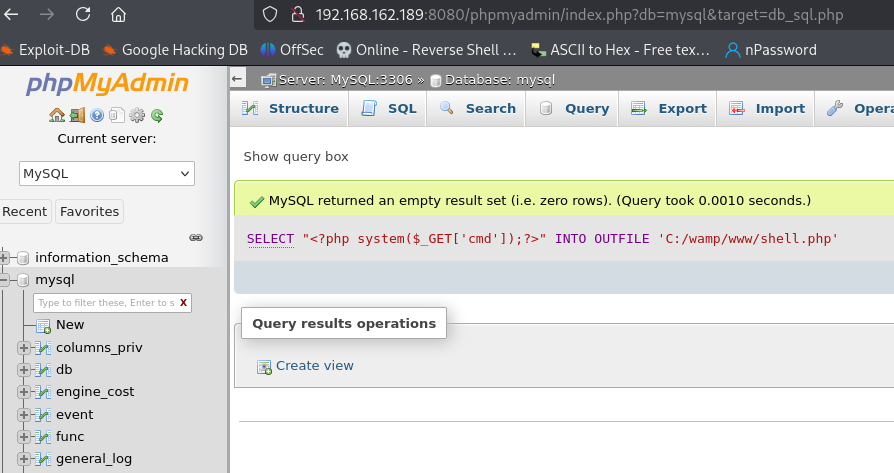The height and width of the screenshot is (473, 894).
Task: Open navigation panel settings gear
Action: [137, 116]
